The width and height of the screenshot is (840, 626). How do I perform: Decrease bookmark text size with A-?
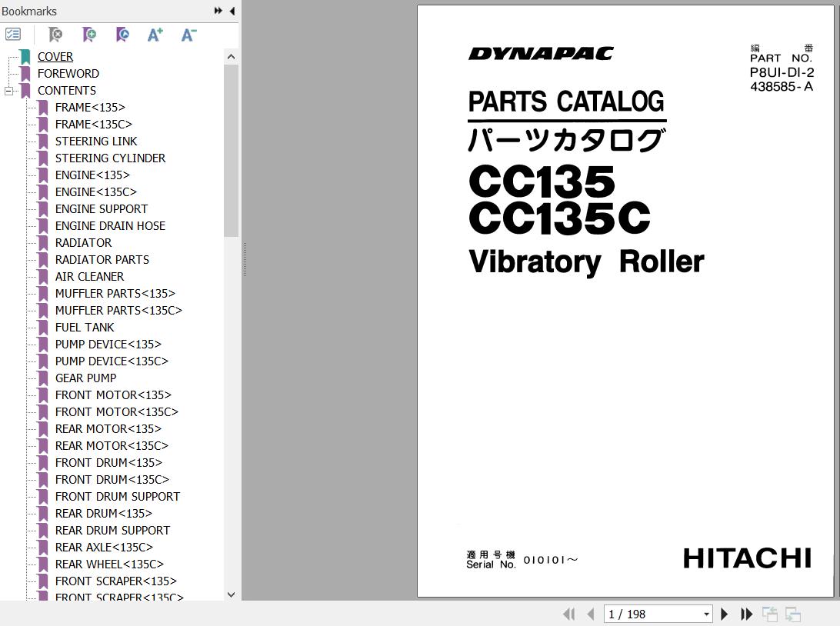(x=188, y=35)
